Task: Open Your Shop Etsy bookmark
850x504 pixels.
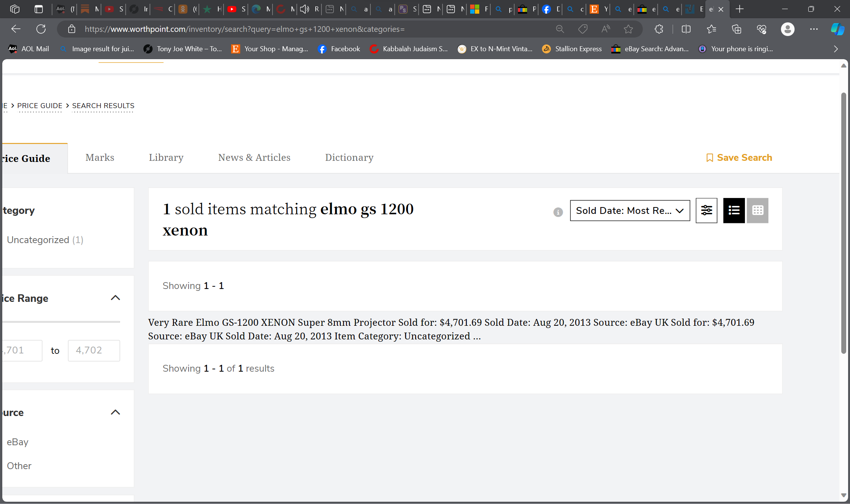Action: click(270, 49)
